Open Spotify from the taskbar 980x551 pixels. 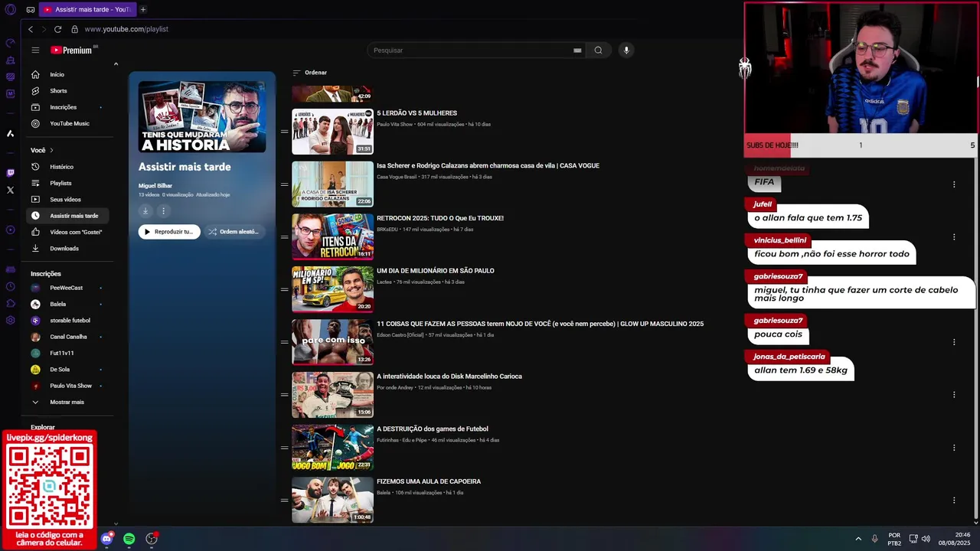tap(129, 539)
